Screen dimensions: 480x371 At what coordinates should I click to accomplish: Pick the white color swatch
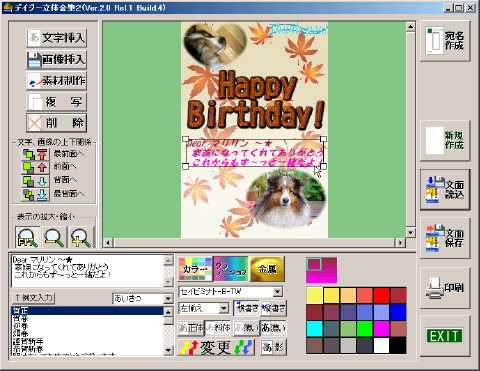pos(381,345)
